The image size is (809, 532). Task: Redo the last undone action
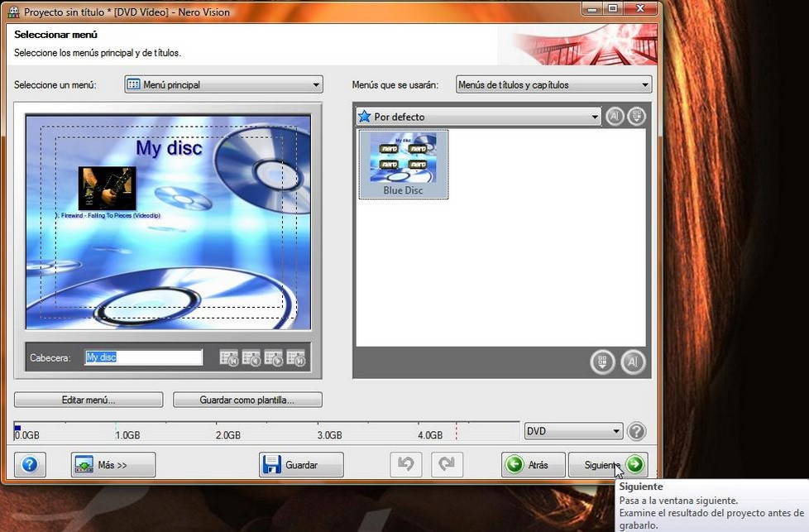pyautogui.click(x=447, y=464)
